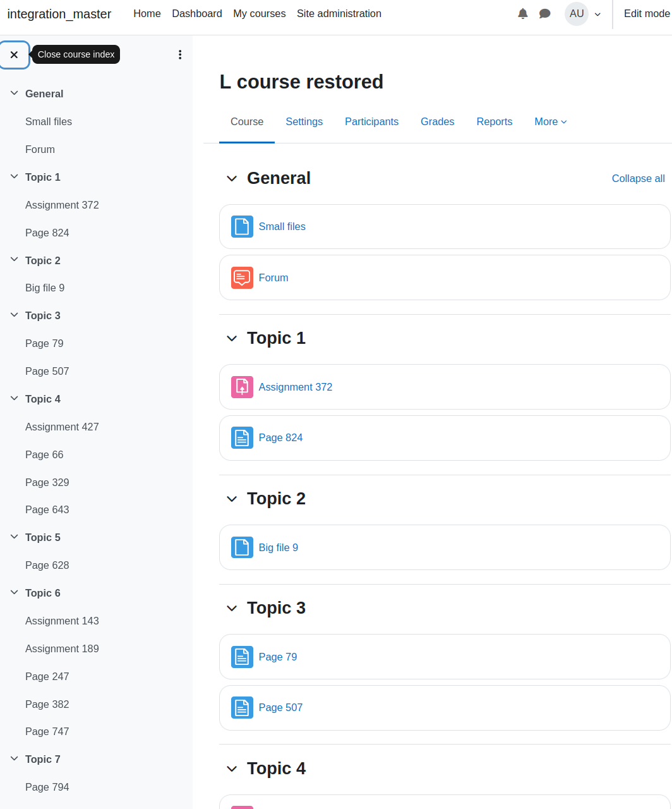Collapse Topic 6 chevron in course index
Screen dimensions: 672x809
[14, 592]
